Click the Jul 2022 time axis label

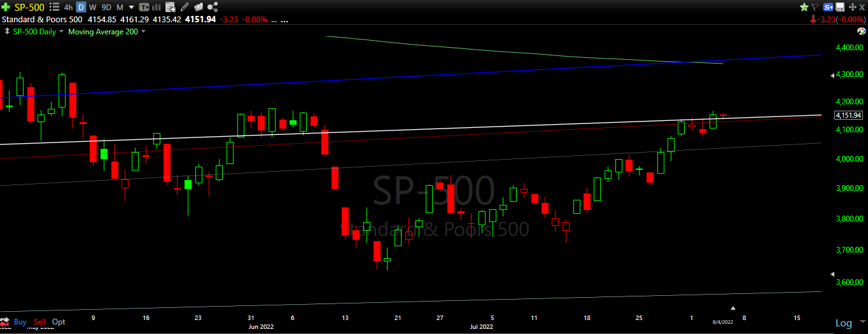click(x=482, y=326)
